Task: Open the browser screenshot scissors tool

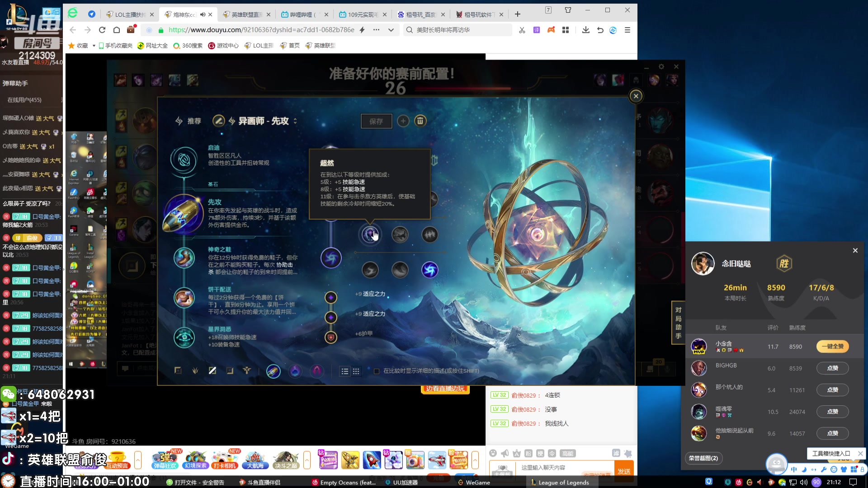Action: tap(522, 30)
